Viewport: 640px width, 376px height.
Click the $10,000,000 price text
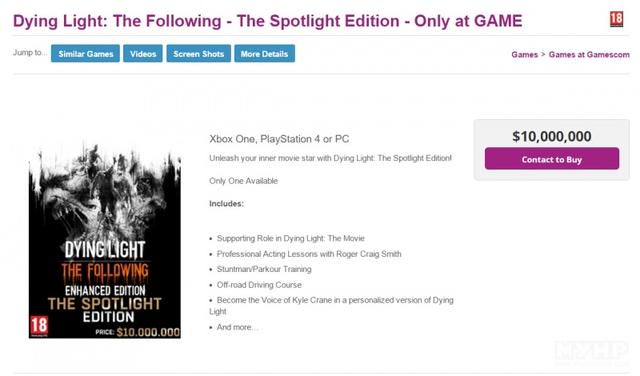[552, 136]
